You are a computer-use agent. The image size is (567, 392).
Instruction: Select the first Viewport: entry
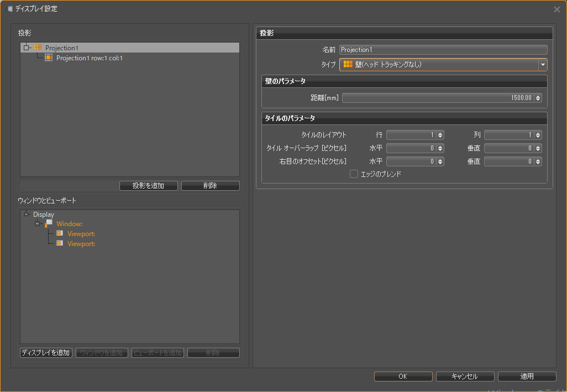pos(81,234)
